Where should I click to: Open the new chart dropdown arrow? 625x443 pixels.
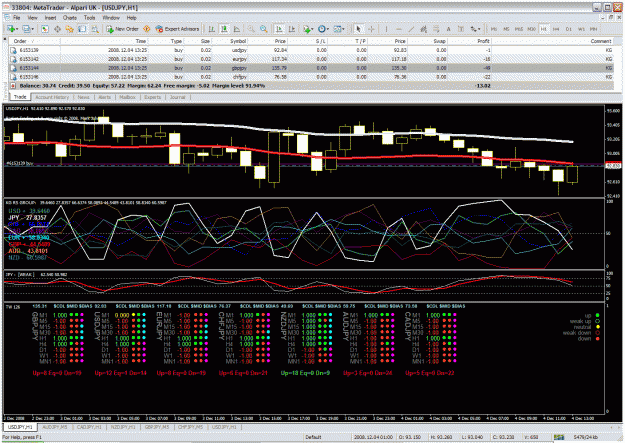(18, 29)
